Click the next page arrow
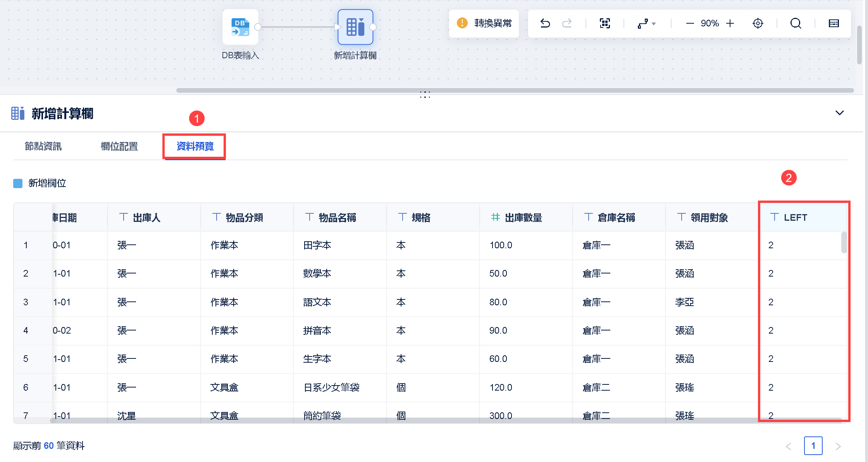 tap(838, 446)
